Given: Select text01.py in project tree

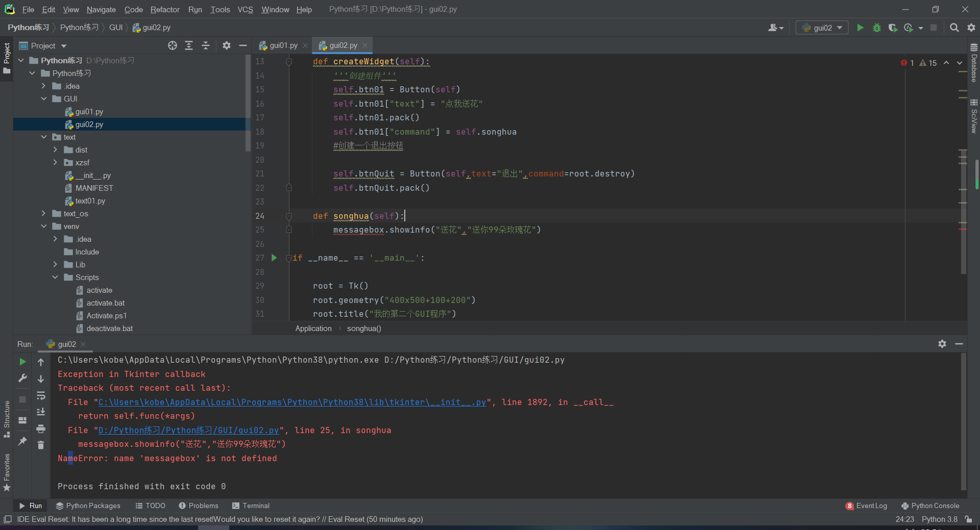Looking at the screenshot, I should tap(90, 200).
